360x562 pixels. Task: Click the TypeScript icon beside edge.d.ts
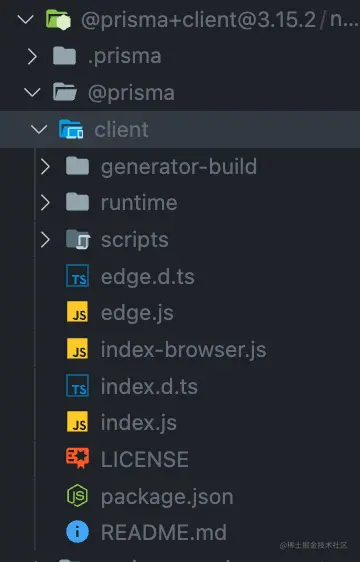tap(77, 276)
